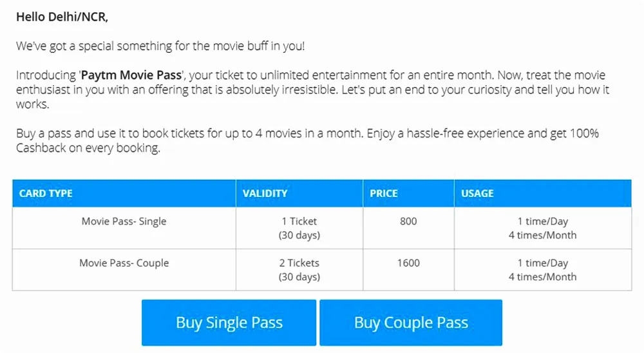Select the PRICE column header
Screen dimensions: 644x353
pyautogui.click(x=409, y=193)
